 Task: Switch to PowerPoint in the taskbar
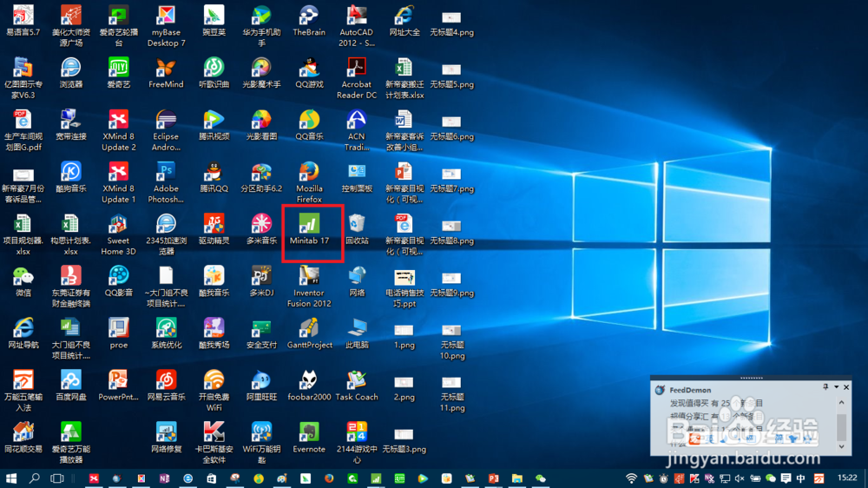tap(493, 478)
